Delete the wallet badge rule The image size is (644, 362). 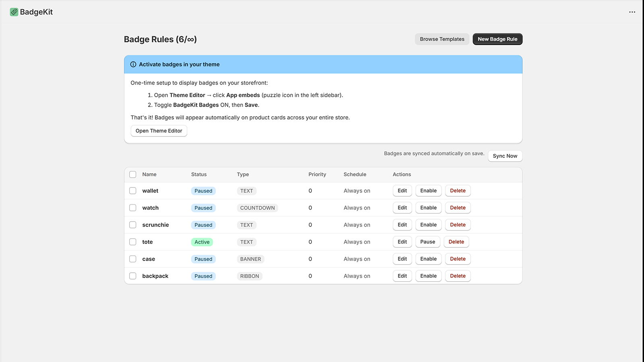click(x=458, y=191)
